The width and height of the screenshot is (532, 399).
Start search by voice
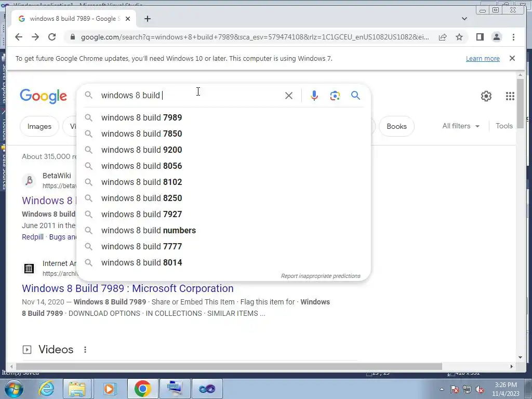pyautogui.click(x=314, y=96)
